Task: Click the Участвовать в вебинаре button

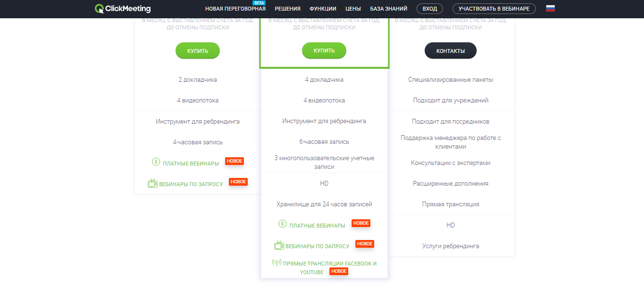Action: pyautogui.click(x=494, y=9)
